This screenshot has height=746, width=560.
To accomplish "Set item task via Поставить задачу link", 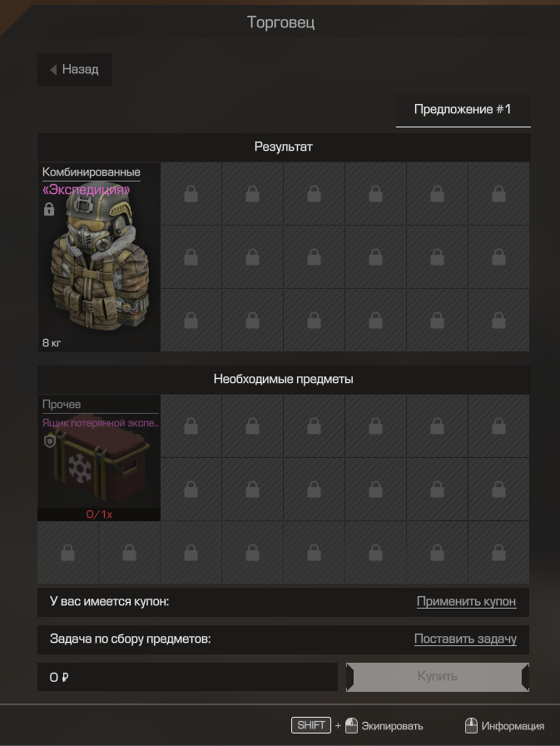I will [x=465, y=639].
